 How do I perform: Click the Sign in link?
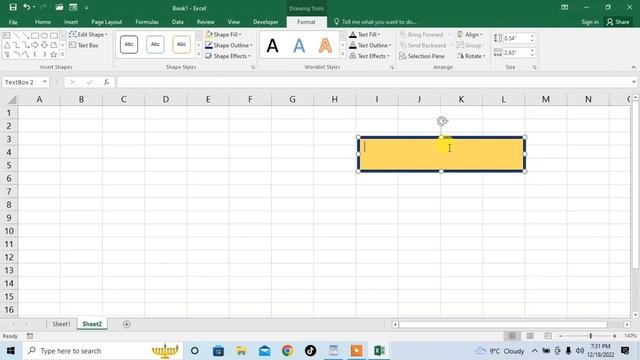click(x=590, y=22)
